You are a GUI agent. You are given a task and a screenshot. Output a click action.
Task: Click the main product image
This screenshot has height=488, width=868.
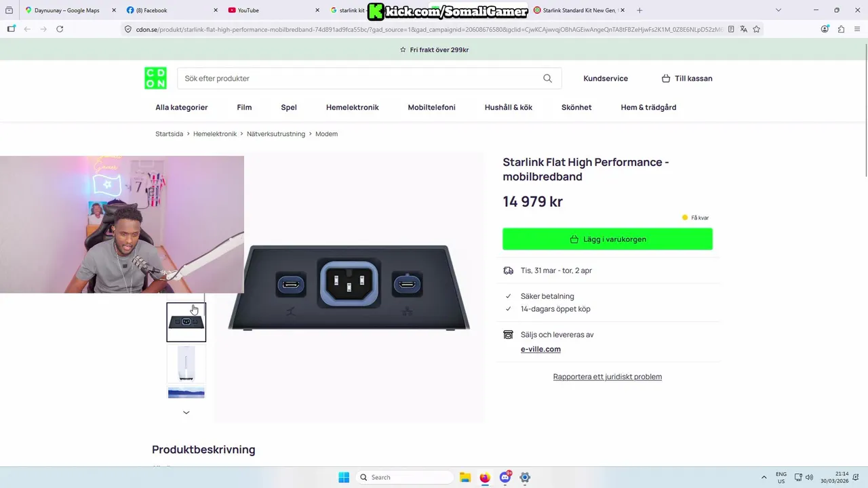tap(349, 288)
